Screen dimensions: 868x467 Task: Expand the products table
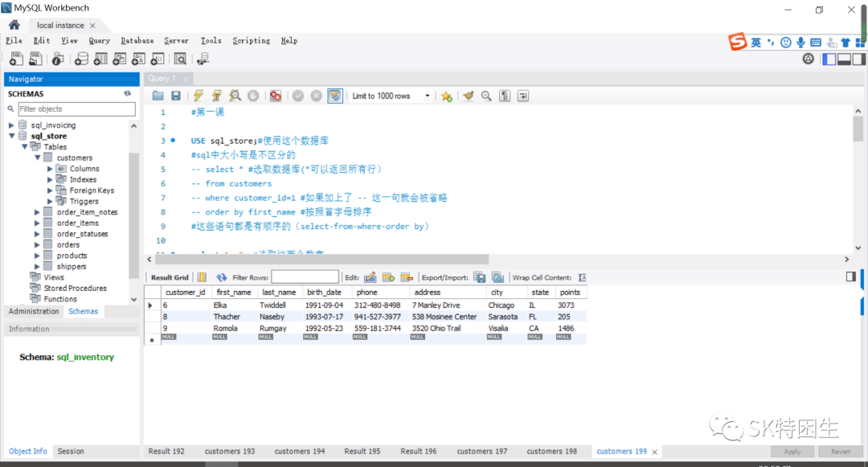[x=37, y=256]
